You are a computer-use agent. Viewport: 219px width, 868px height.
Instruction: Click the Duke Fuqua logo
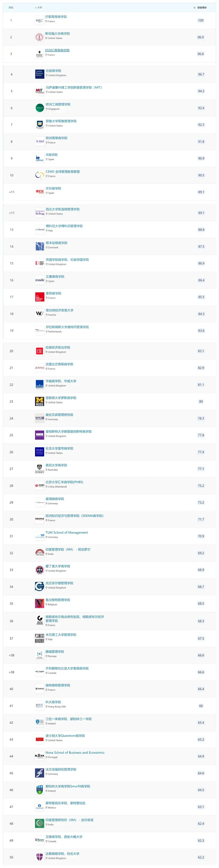[40, 452]
